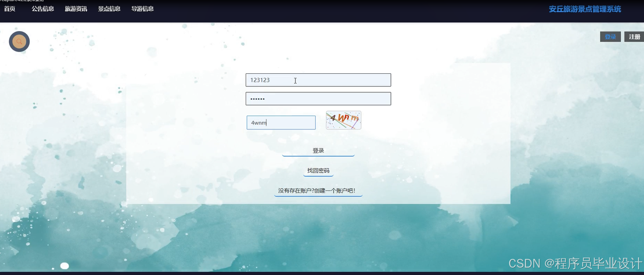Click the 登录 tab at top right

click(x=610, y=37)
